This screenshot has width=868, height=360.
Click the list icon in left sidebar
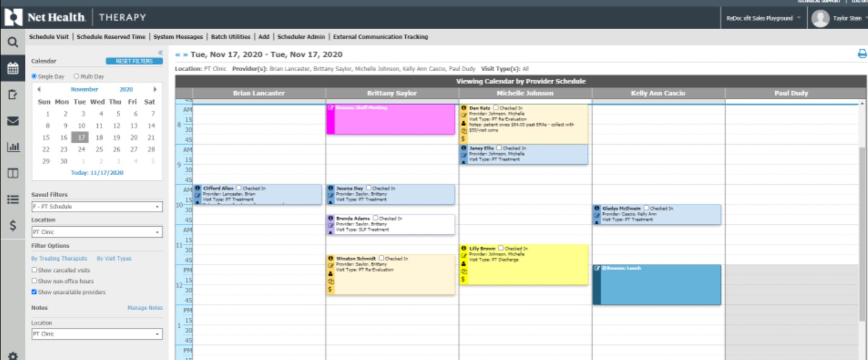pyautogui.click(x=12, y=199)
